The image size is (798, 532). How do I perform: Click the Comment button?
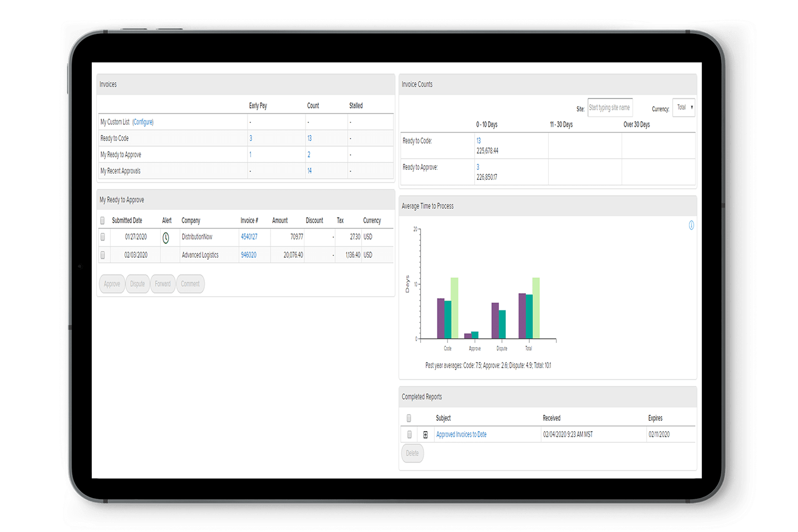click(190, 284)
